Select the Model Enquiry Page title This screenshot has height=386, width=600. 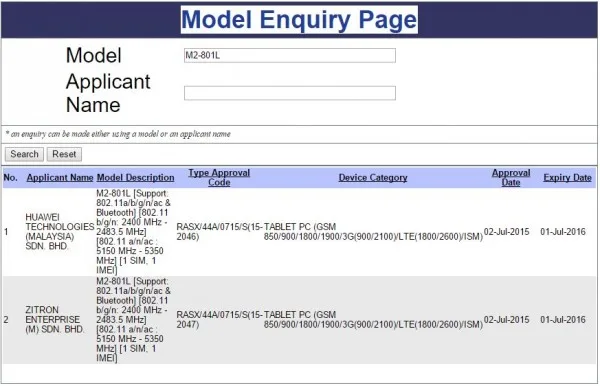tap(299, 20)
